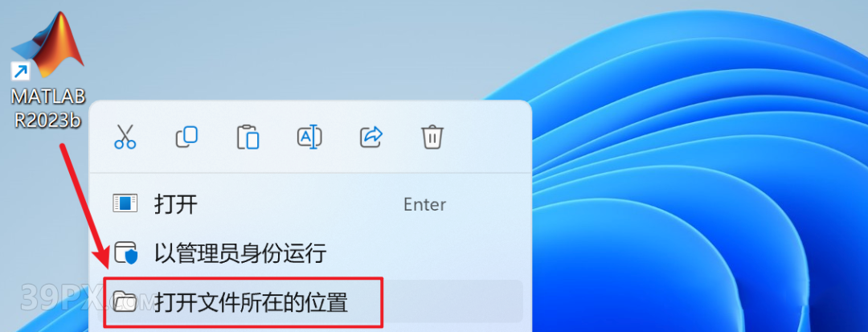Click blank space right of 以管理员身份运行
This screenshot has height=332, width=868.
pos(420,253)
